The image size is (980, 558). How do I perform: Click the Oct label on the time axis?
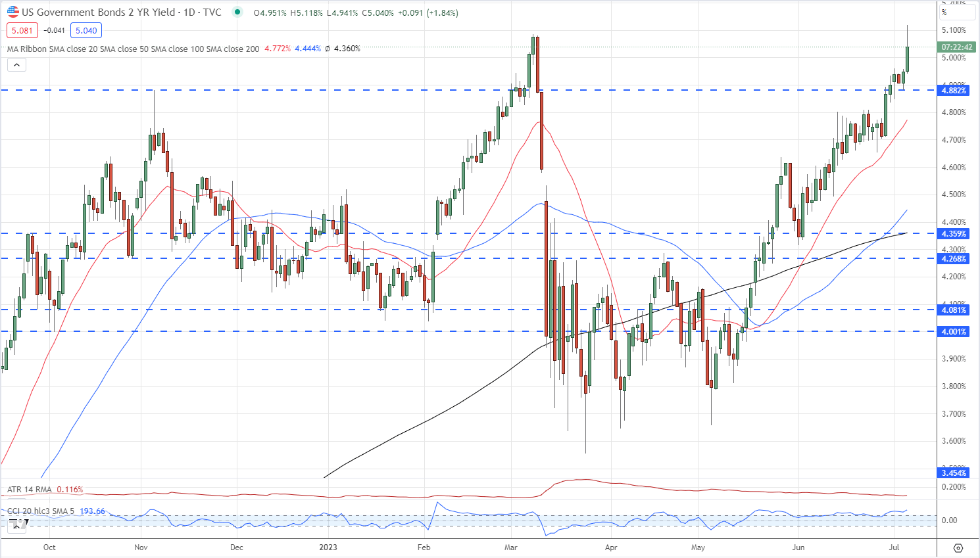pyautogui.click(x=49, y=547)
